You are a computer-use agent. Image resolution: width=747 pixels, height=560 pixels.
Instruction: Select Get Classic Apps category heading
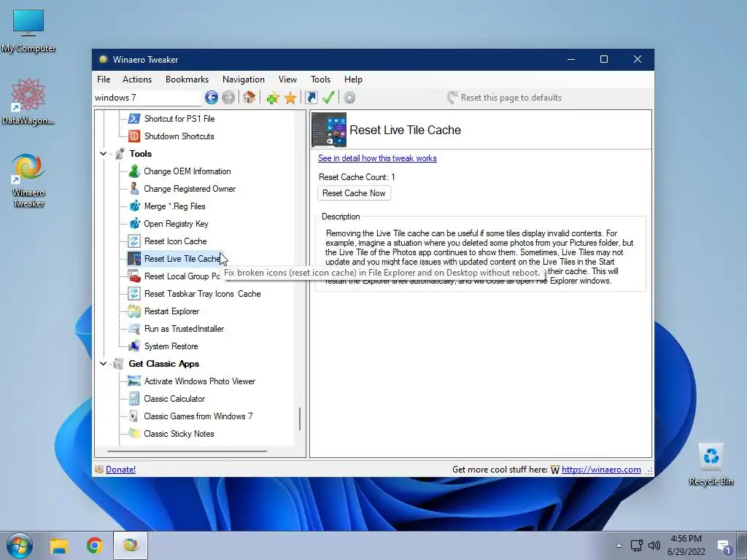click(164, 364)
